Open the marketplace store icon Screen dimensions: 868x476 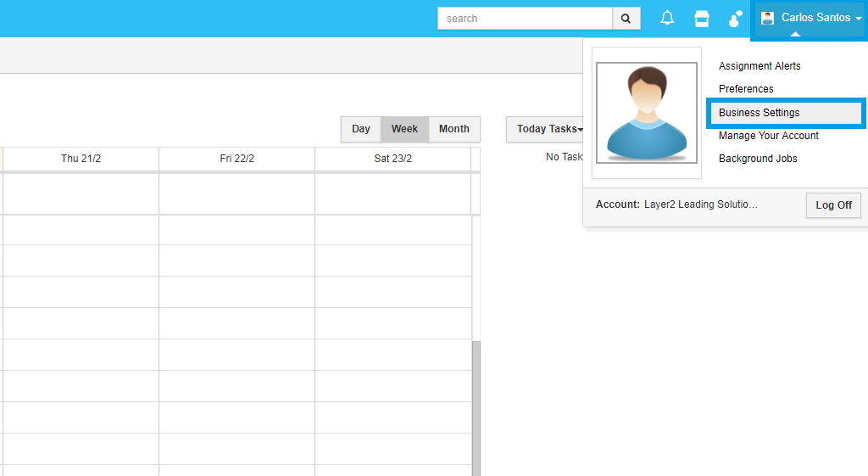pyautogui.click(x=702, y=19)
